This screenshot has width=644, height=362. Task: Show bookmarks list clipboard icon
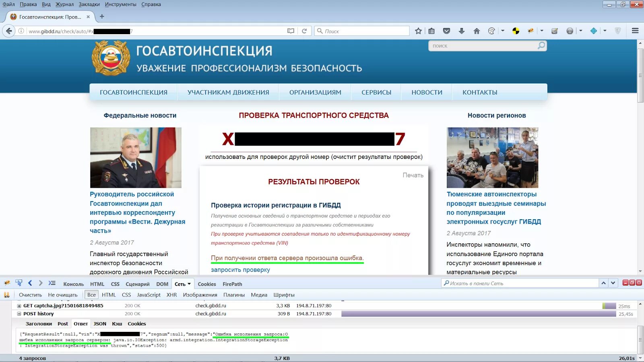click(x=431, y=31)
